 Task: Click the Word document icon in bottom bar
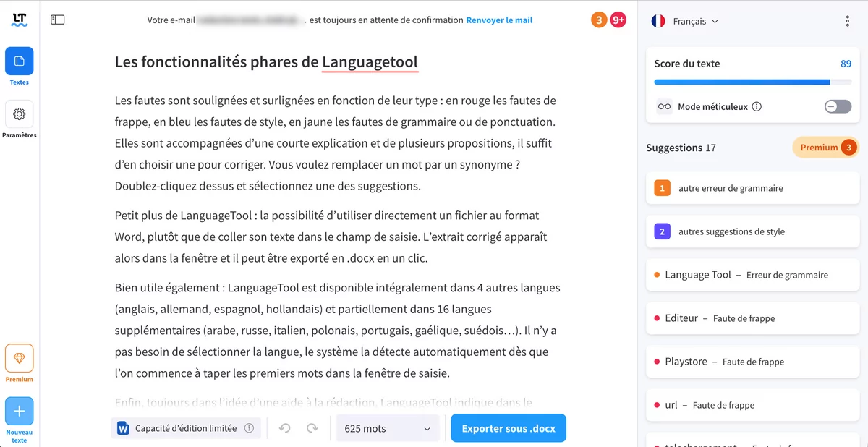[x=123, y=428]
